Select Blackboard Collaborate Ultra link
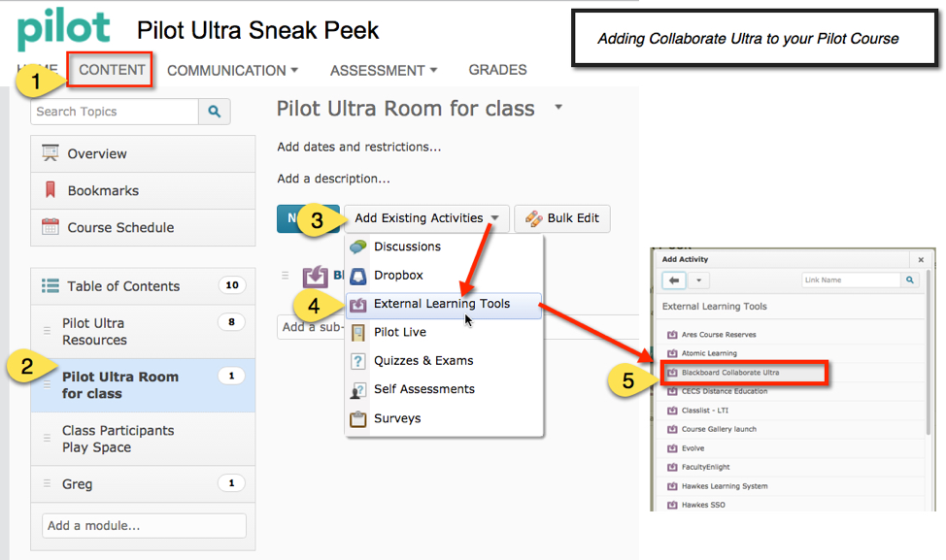 click(730, 373)
